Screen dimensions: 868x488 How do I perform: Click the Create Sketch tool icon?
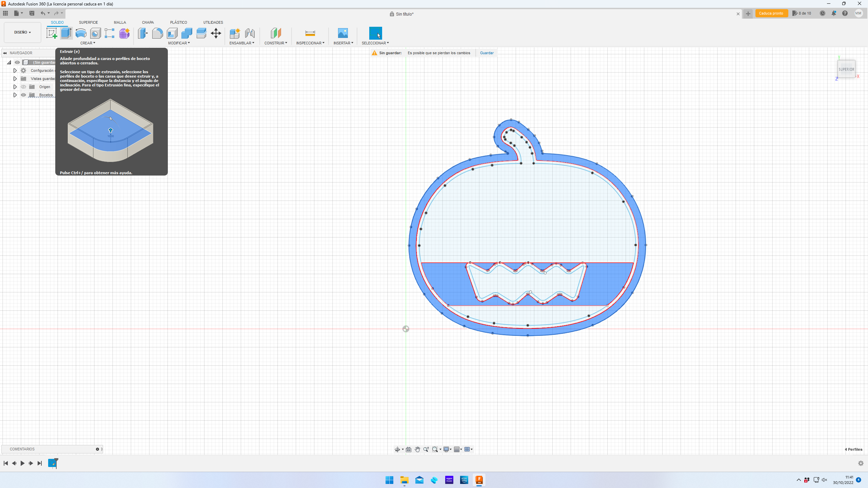pyautogui.click(x=52, y=33)
